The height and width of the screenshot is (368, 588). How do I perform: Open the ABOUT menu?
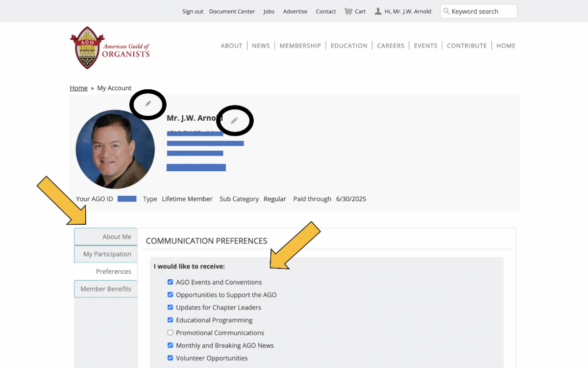tap(231, 46)
